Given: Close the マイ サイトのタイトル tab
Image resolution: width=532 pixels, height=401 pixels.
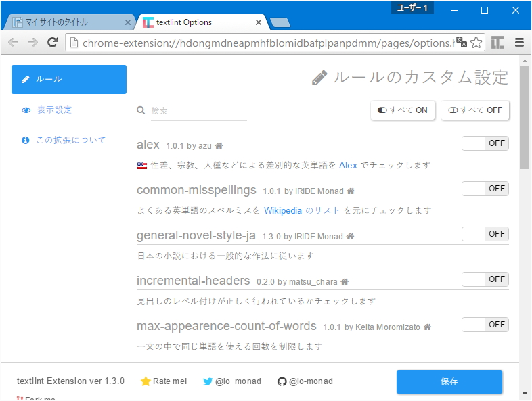Looking at the screenshot, I should coord(128,22).
